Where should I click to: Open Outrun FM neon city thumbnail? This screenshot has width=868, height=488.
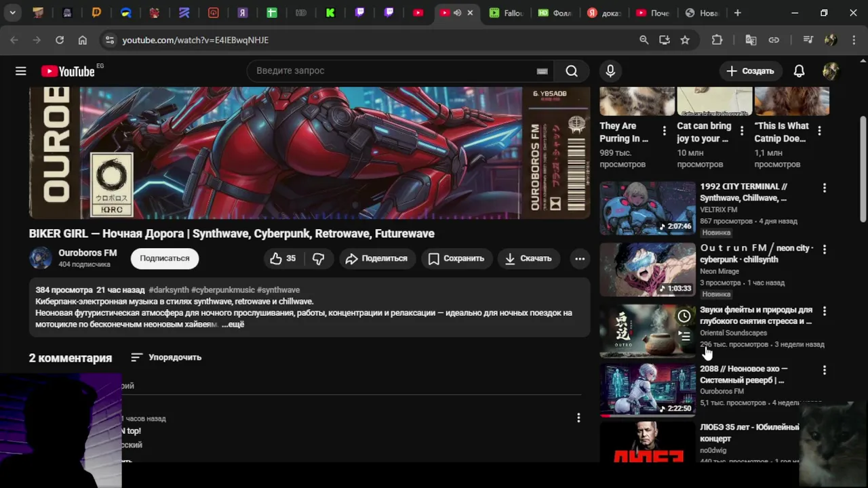pos(648,270)
